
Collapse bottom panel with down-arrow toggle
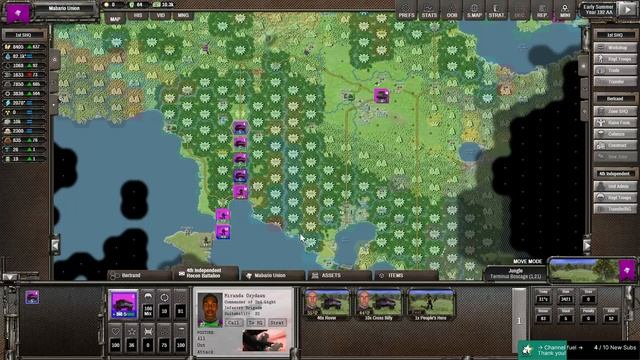click(10, 277)
